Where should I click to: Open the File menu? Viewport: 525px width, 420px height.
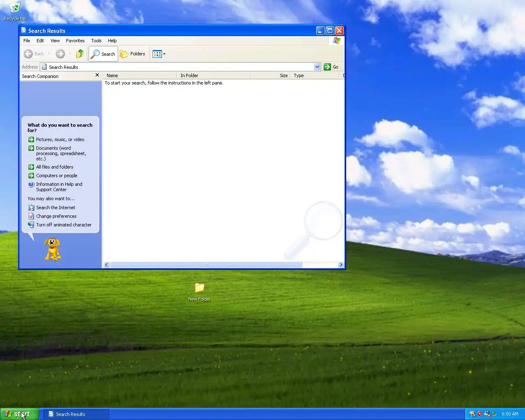click(27, 41)
